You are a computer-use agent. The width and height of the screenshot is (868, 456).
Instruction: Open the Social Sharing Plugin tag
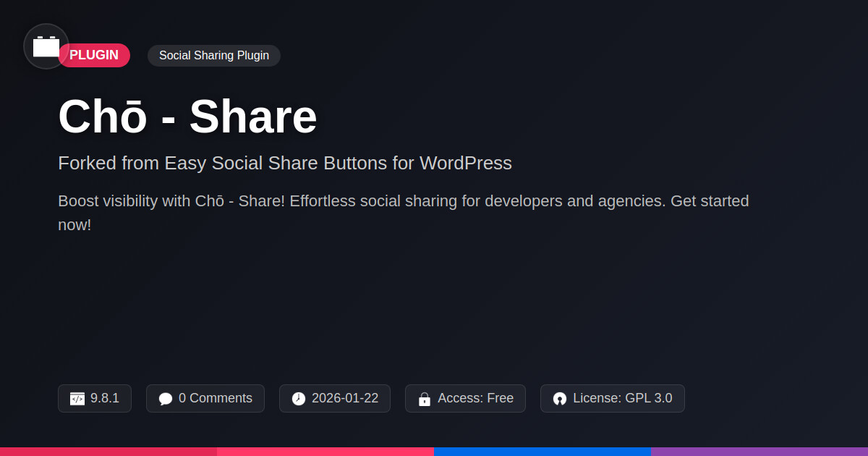[x=214, y=56]
